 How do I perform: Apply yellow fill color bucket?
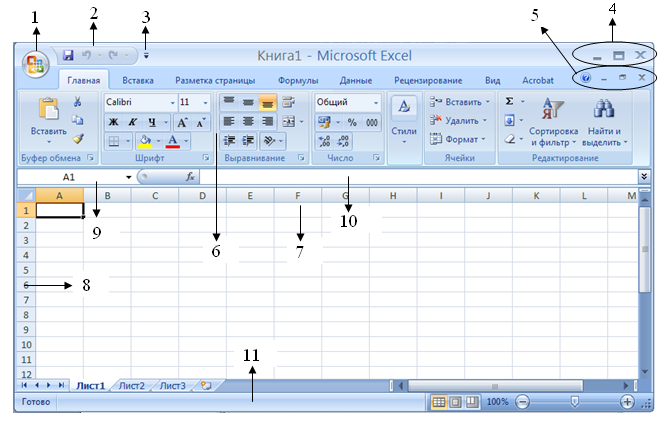click(145, 141)
